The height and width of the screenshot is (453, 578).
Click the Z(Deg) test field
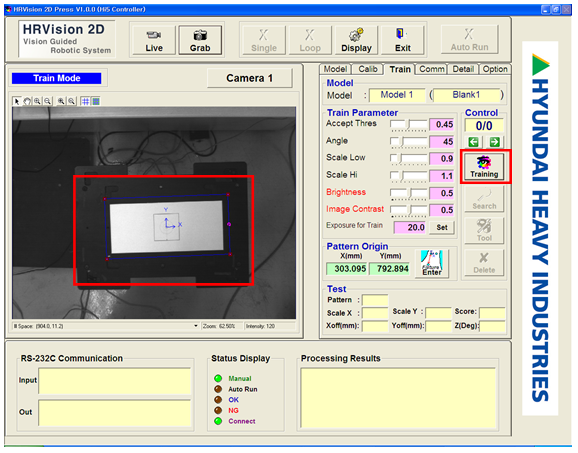492,326
